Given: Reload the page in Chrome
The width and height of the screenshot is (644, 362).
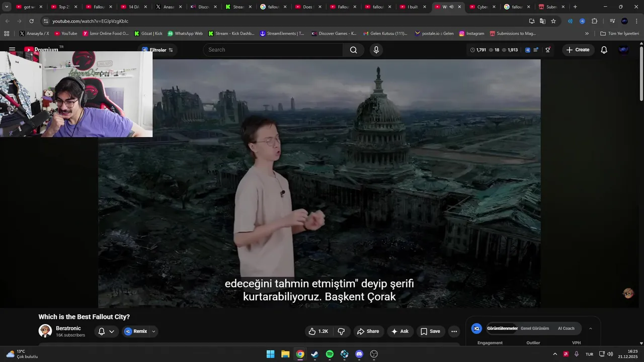Looking at the screenshot, I should point(31,21).
